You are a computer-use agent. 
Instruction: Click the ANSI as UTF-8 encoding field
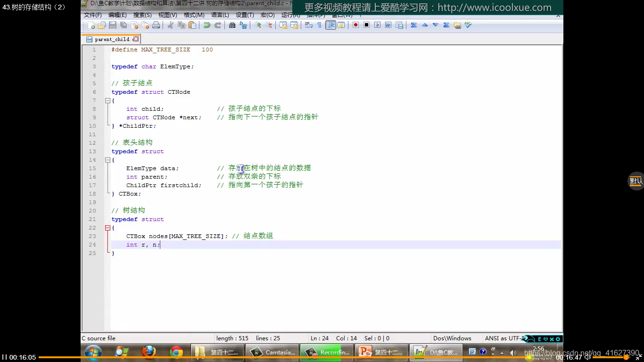point(504,338)
